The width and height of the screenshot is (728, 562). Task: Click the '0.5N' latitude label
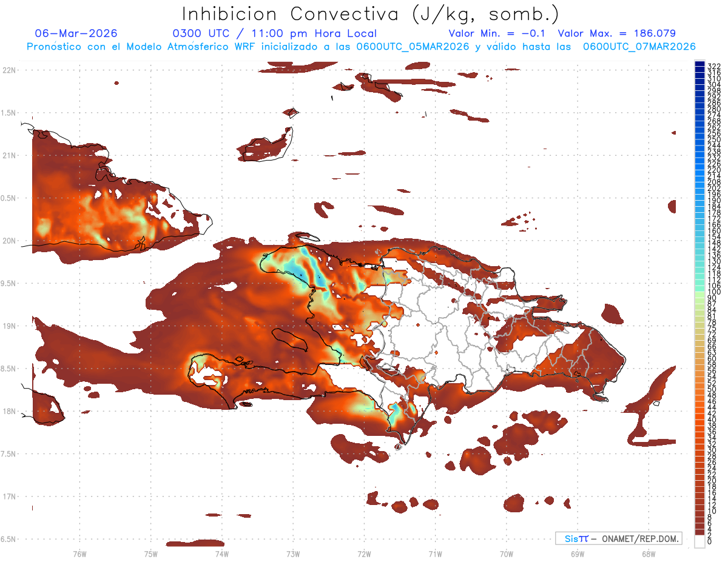pyautogui.click(x=9, y=198)
